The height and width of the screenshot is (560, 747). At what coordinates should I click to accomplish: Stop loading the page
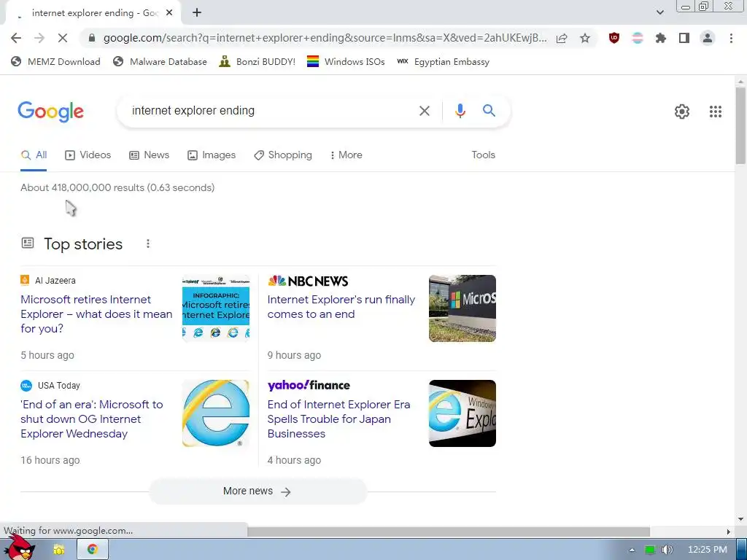click(63, 38)
